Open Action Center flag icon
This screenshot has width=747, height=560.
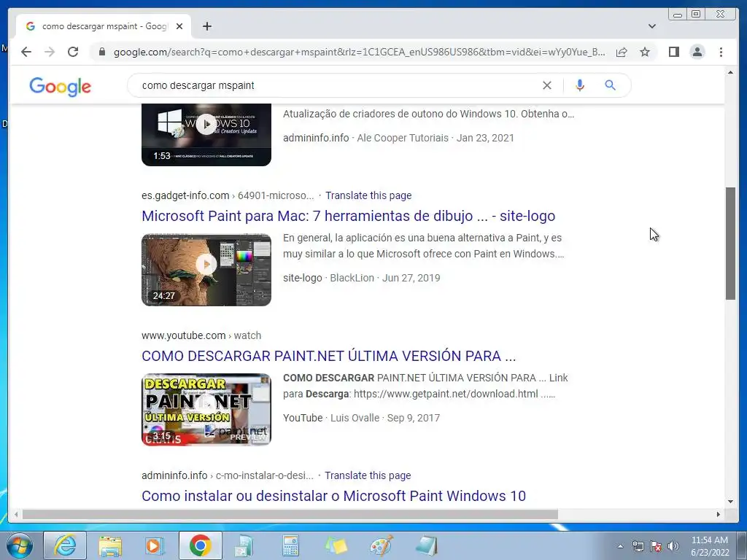point(656,546)
